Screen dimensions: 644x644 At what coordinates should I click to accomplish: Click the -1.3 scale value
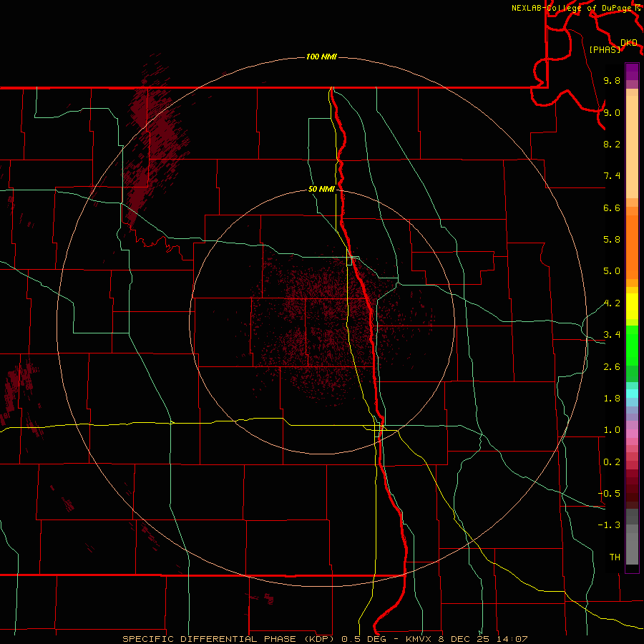tap(610, 525)
